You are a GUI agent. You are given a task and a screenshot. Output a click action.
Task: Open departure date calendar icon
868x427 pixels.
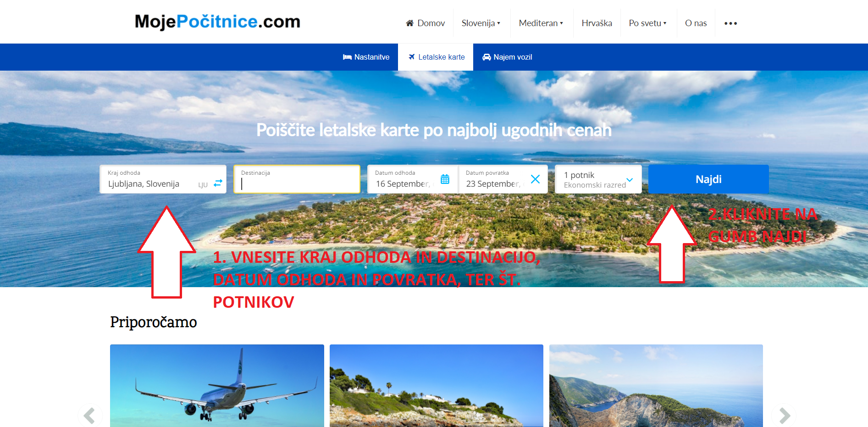pos(445,179)
